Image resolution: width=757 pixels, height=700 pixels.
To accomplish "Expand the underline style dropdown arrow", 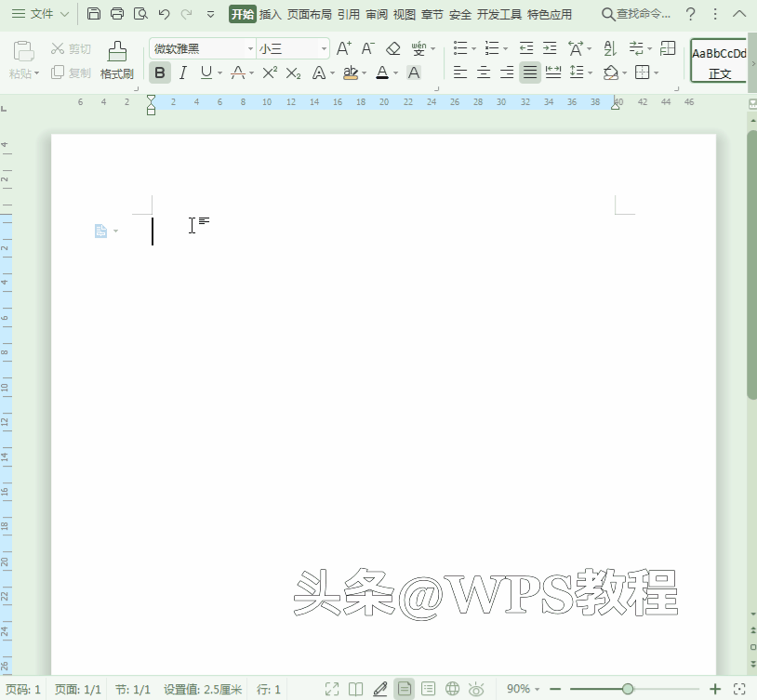I will click(x=220, y=73).
